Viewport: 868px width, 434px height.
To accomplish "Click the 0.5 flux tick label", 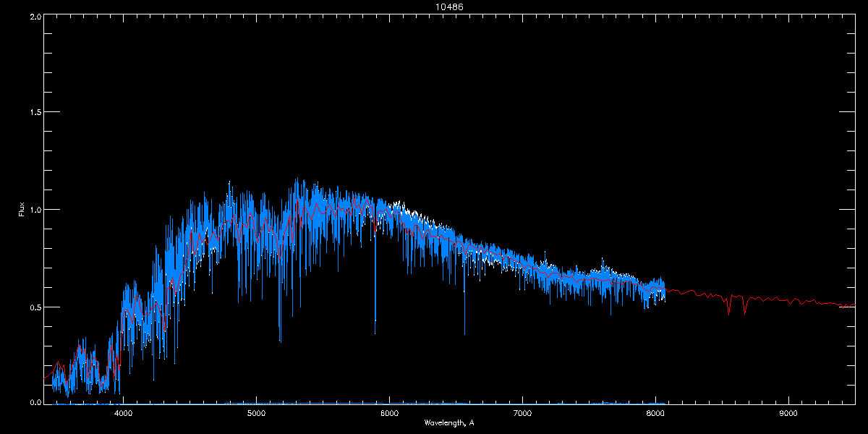I will point(34,307).
